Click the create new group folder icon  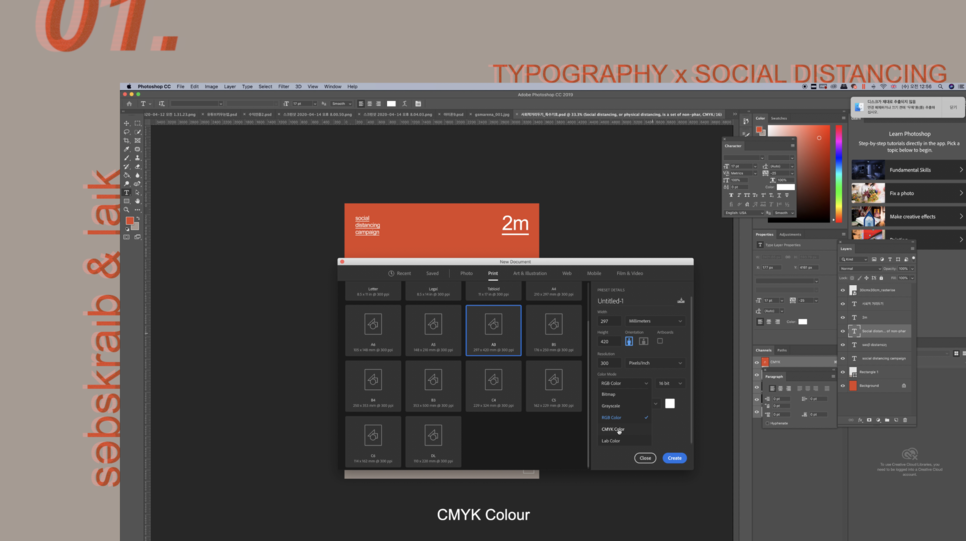click(x=887, y=420)
